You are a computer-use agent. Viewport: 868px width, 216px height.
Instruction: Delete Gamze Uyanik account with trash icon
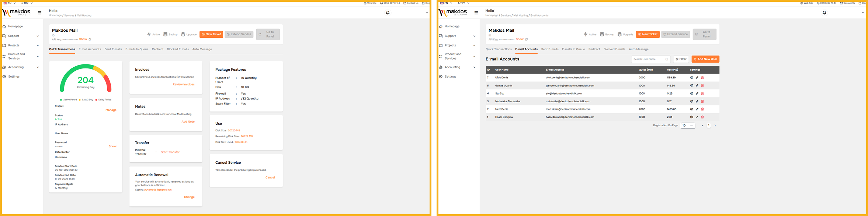coord(702,85)
